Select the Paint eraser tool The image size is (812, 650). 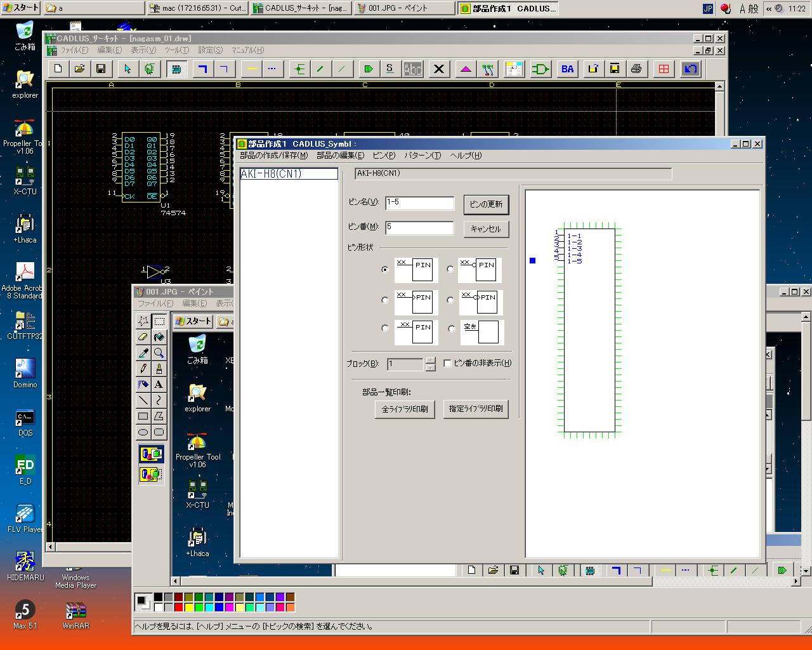(143, 337)
